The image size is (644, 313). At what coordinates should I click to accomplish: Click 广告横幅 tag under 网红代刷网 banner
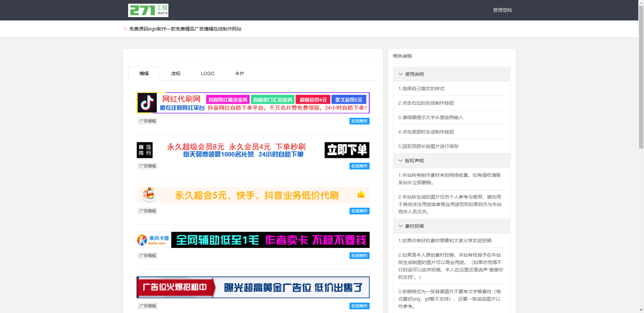tap(148, 121)
